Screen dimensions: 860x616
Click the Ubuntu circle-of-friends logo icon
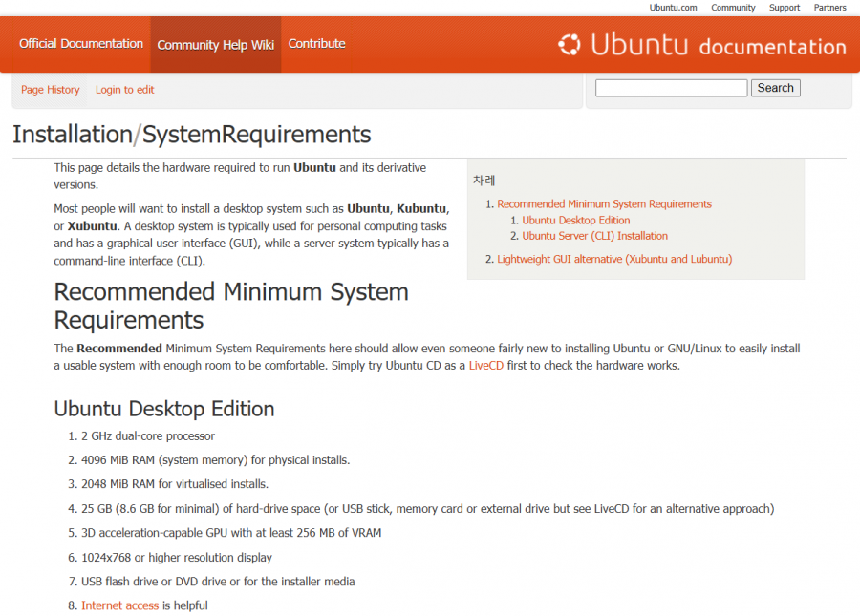coord(570,44)
